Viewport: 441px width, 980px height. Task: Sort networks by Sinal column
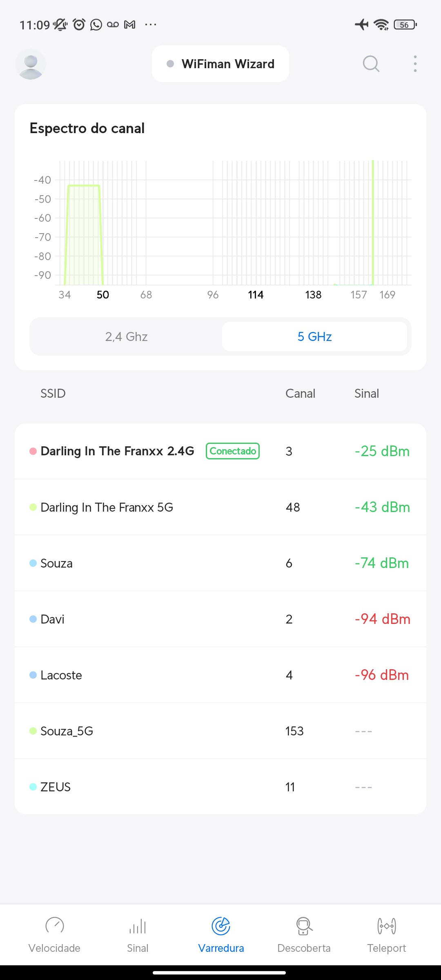pyautogui.click(x=366, y=394)
